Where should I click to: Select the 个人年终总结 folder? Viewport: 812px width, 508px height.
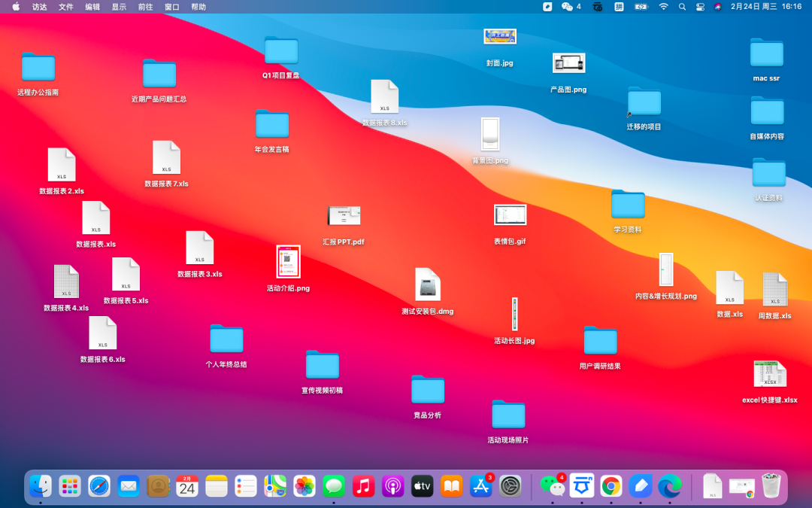(226, 345)
